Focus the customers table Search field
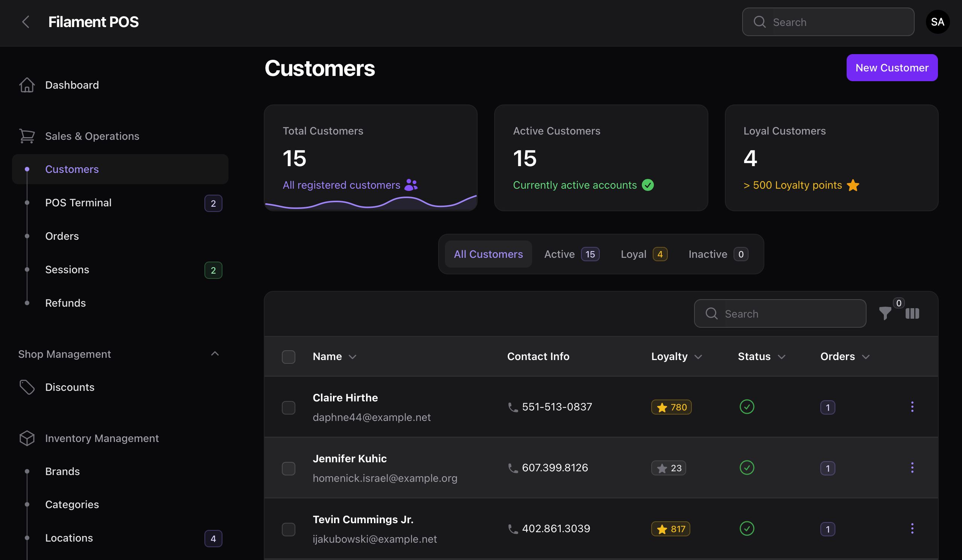The image size is (962, 560). [787, 313]
